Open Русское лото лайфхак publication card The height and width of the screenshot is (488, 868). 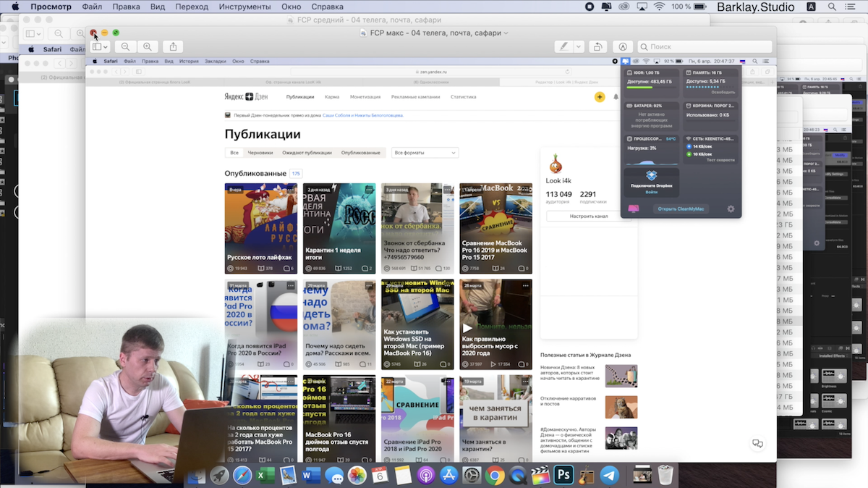261,228
